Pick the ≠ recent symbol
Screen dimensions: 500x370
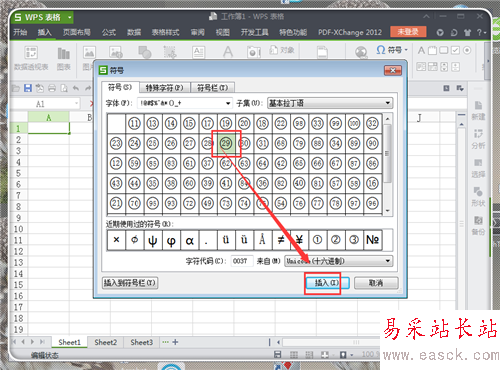[281, 240]
